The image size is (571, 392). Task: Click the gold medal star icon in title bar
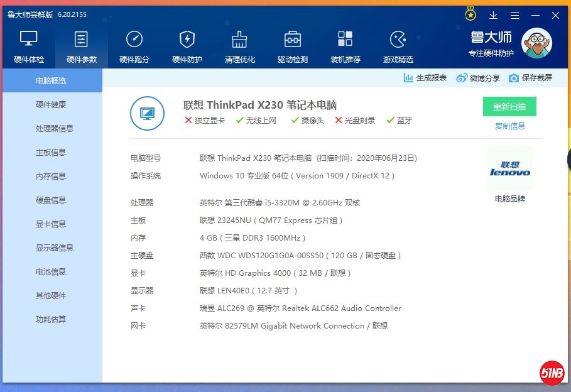coord(470,14)
